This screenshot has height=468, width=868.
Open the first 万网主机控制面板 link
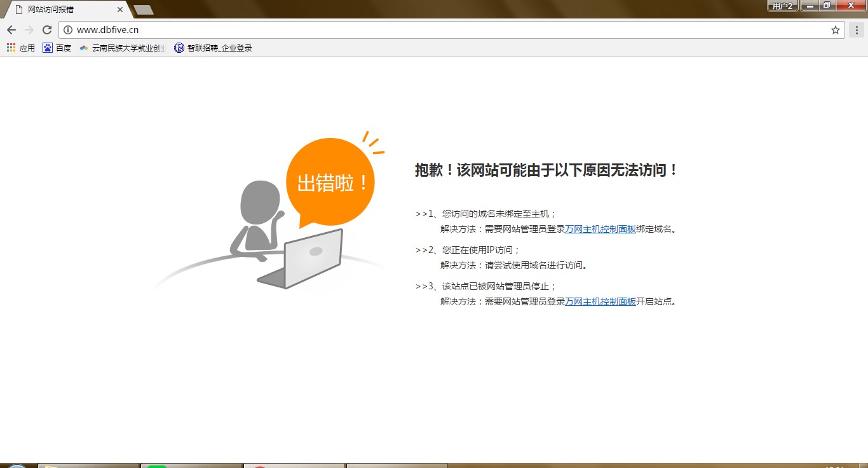(x=600, y=229)
